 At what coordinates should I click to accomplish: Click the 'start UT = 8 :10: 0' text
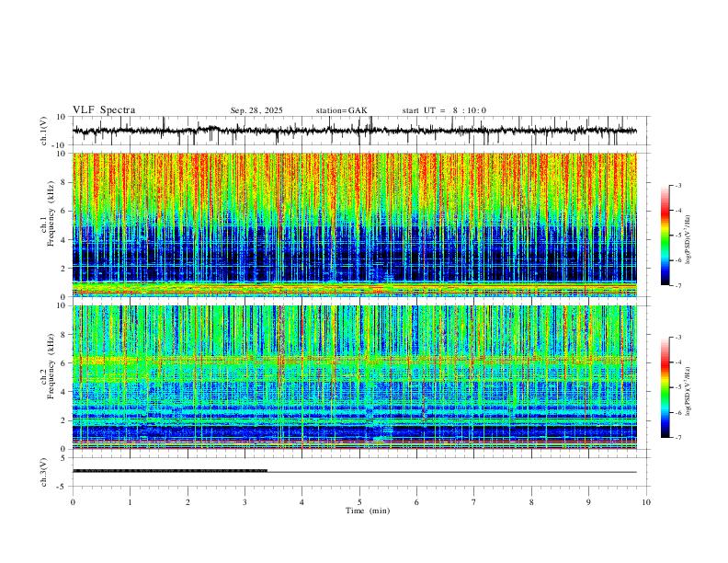(x=444, y=110)
